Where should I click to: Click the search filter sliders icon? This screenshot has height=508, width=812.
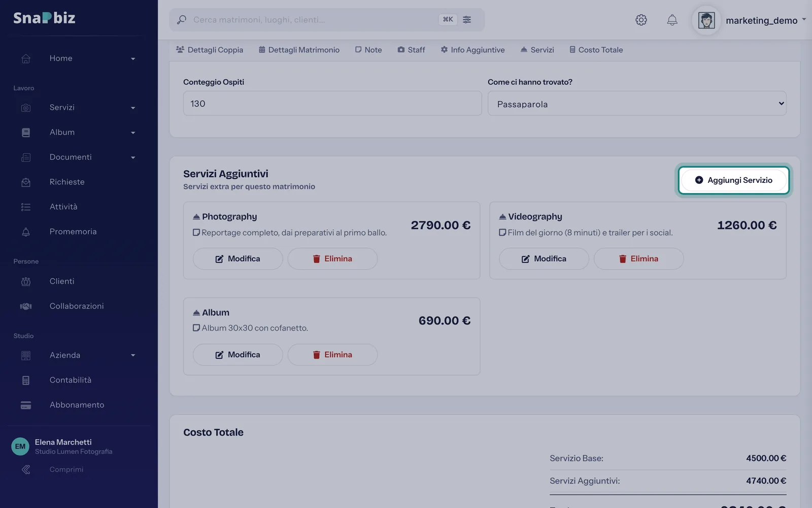pos(467,19)
